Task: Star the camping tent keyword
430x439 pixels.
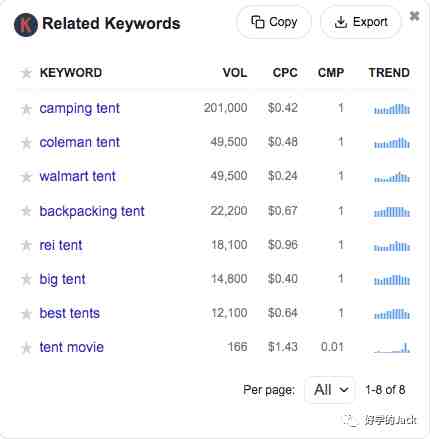Action: click(x=26, y=109)
